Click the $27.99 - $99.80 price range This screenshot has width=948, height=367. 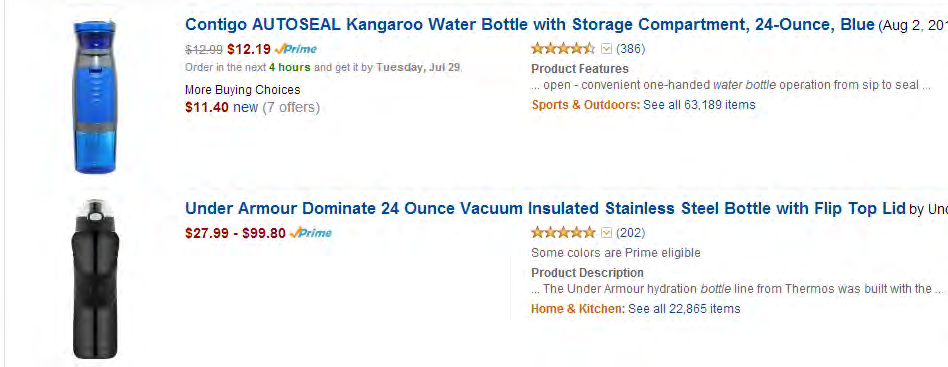(x=235, y=233)
